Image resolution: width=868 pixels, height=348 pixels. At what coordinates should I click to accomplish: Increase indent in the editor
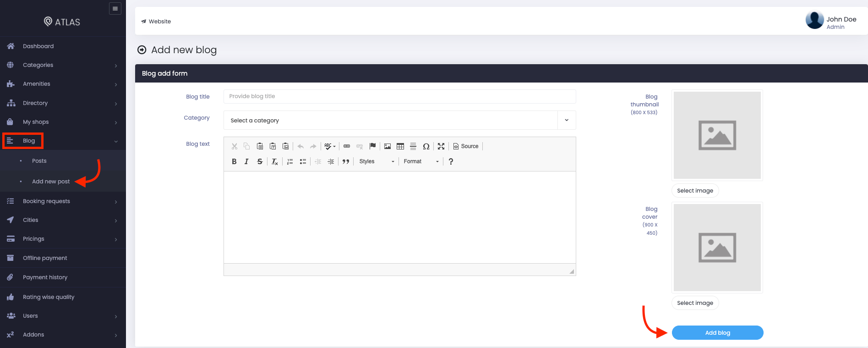[331, 161]
